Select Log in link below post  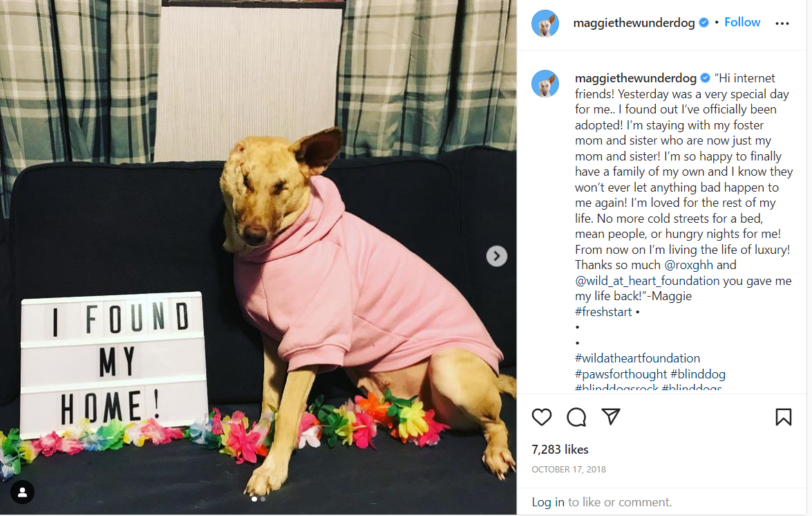click(x=547, y=502)
